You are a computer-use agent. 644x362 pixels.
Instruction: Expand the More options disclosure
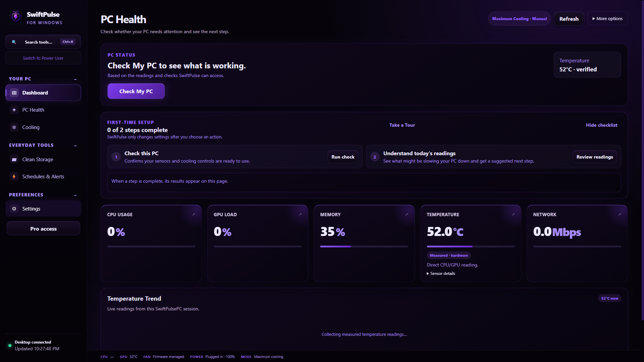(607, 19)
